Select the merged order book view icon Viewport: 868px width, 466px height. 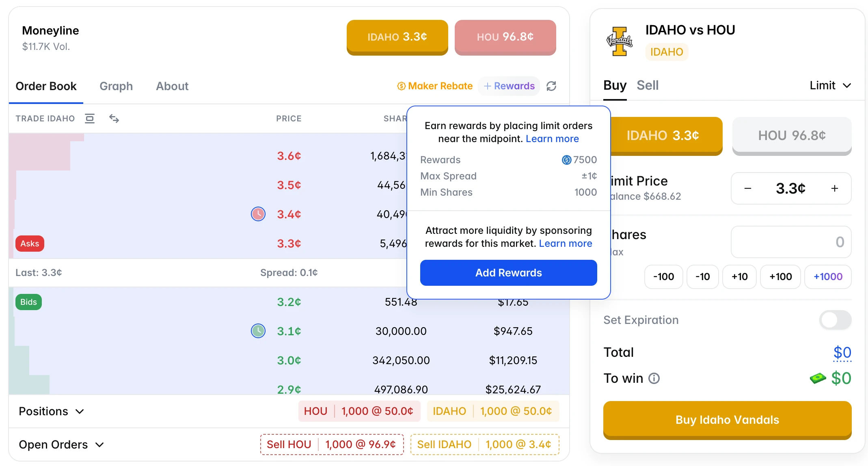click(x=90, y=119)
